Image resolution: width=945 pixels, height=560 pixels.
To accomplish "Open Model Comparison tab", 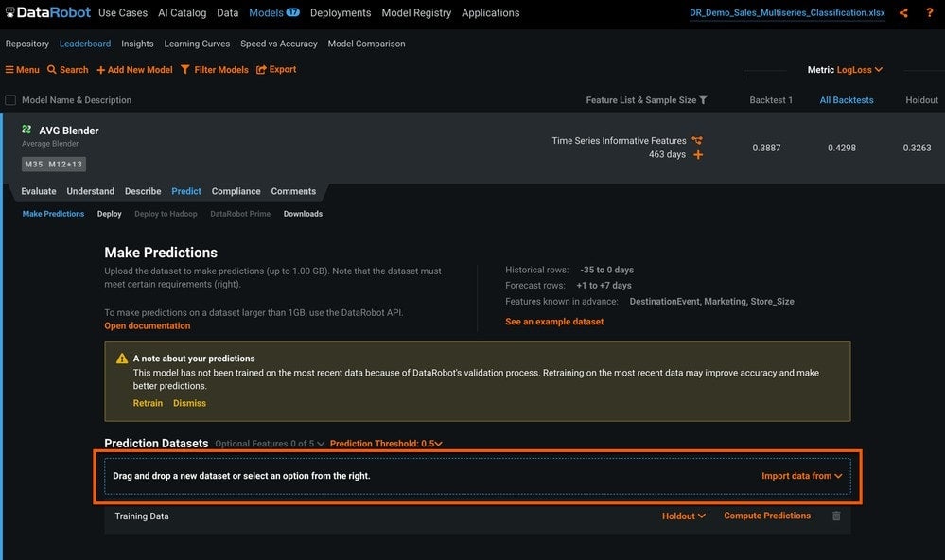I will [x=366, y=44].
